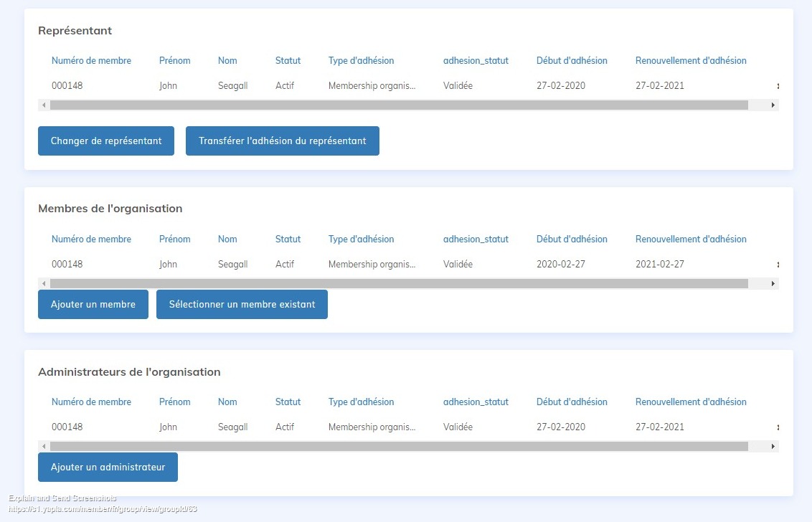Click horizontal scrollbar of Administrateurs table
The width and height of the screenshot is (812, 522).
pos(398,447)
